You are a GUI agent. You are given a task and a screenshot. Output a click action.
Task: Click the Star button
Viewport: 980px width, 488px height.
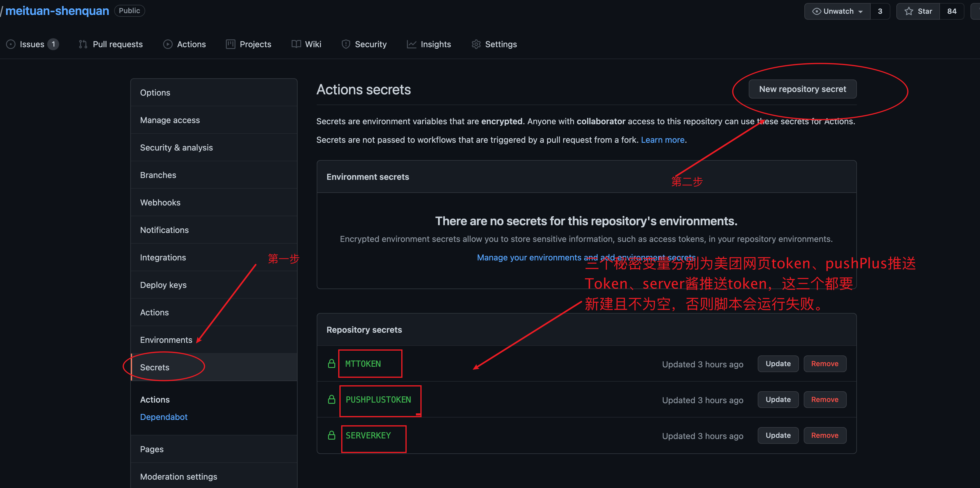coord(918,11)
